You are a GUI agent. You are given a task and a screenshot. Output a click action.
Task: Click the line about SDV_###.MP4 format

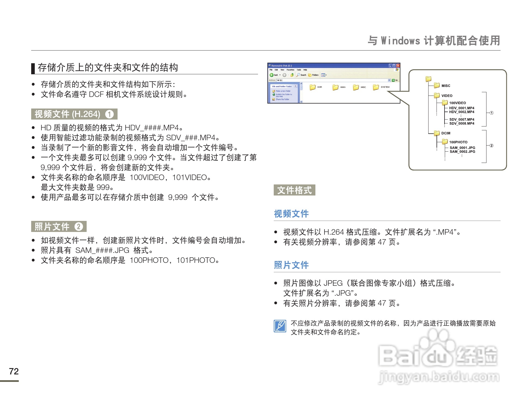point(130,138)
